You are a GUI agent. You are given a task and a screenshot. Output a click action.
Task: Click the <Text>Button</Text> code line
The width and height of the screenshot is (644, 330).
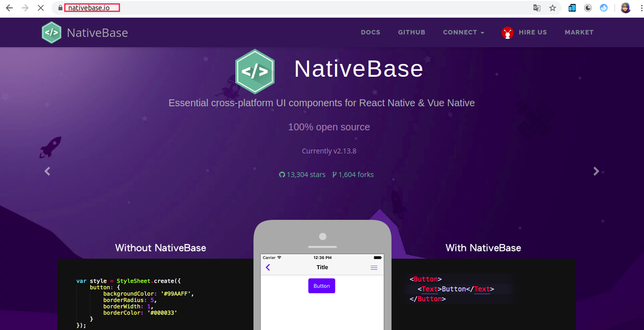click(456, 289)
